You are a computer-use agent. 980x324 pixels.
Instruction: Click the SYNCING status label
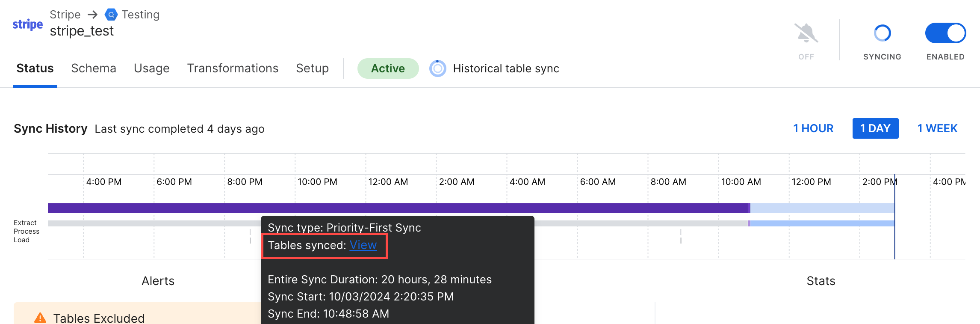point(882,57)
